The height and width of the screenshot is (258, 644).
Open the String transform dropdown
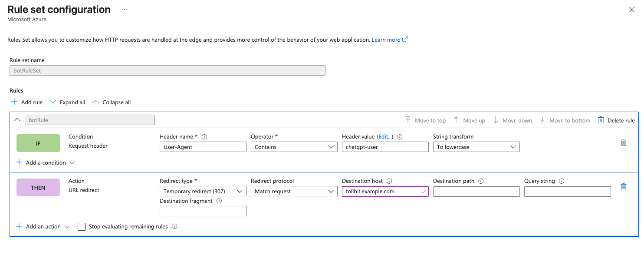[476, 147]
